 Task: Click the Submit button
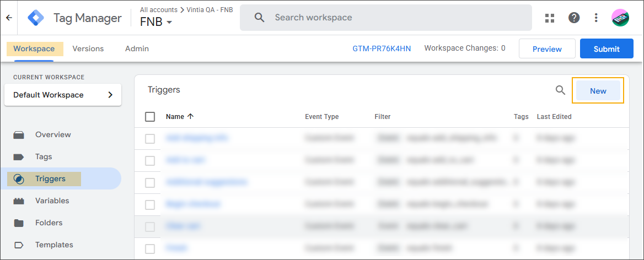click(607, 49)
